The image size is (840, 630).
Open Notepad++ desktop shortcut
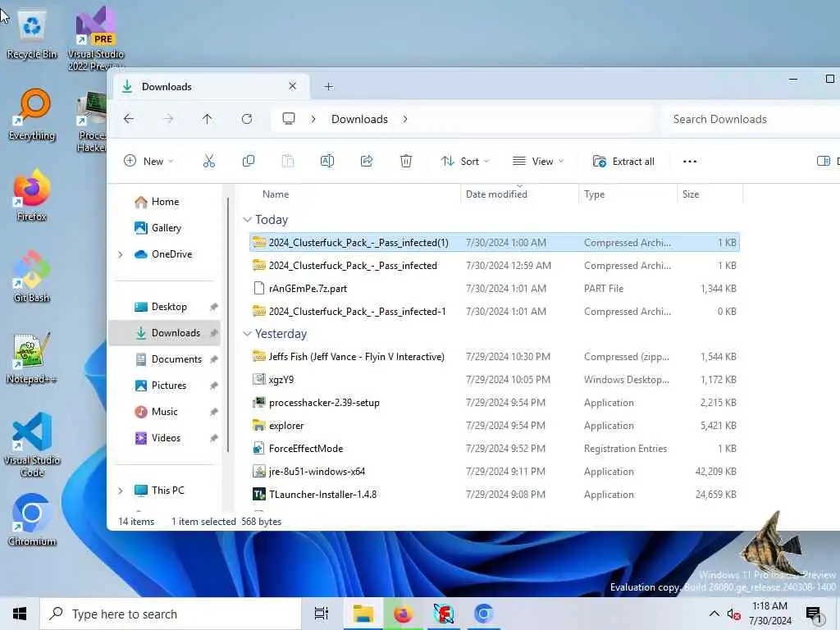point(32,358)
